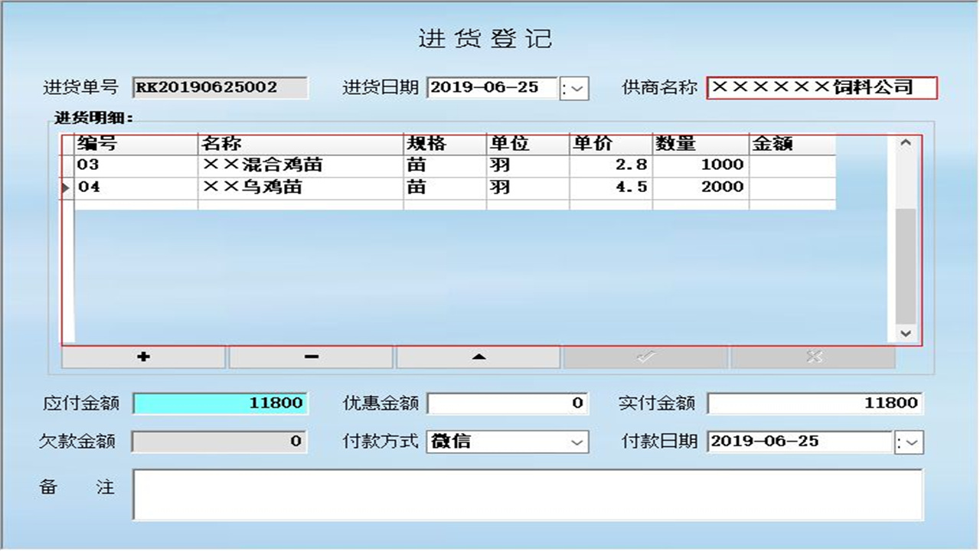Click the + icon to add a detail row
This screenshot has width=980, height=551.
pyautogui.click(x=142, y=357)
